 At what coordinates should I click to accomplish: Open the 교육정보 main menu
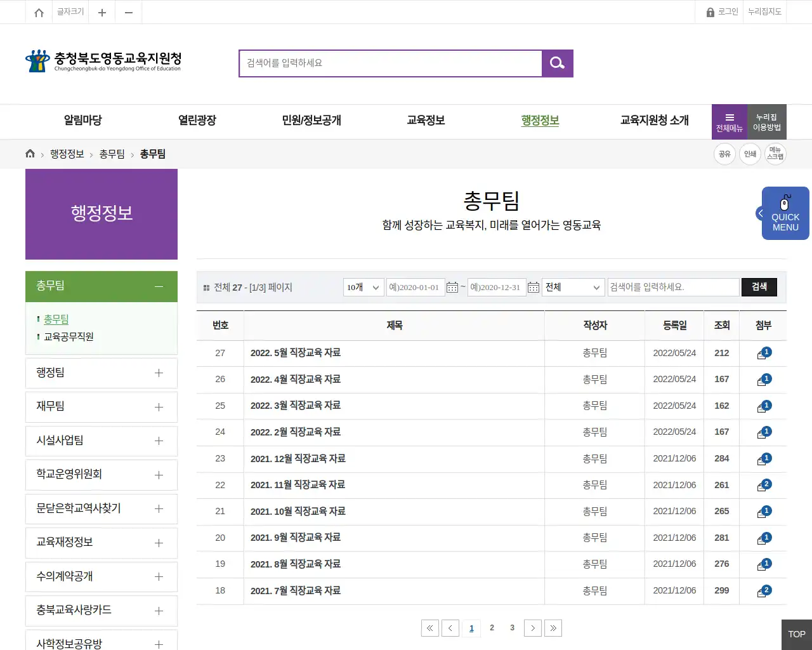426,121
